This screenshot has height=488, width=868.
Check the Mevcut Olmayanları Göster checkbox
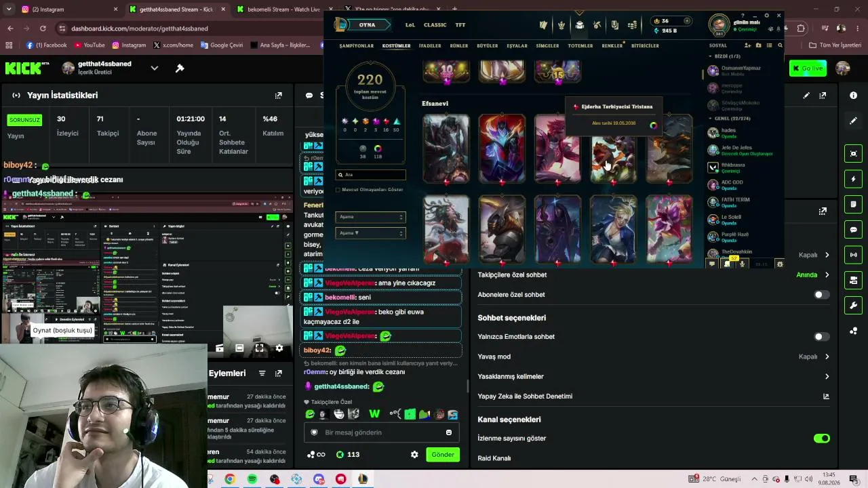click(x=338, y=190)
